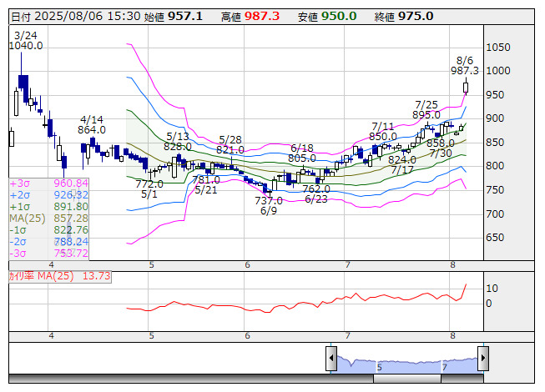Click the 4/14 864.0 price annotation
This screenshot has height=392, width=545.
tap(92, 124)
